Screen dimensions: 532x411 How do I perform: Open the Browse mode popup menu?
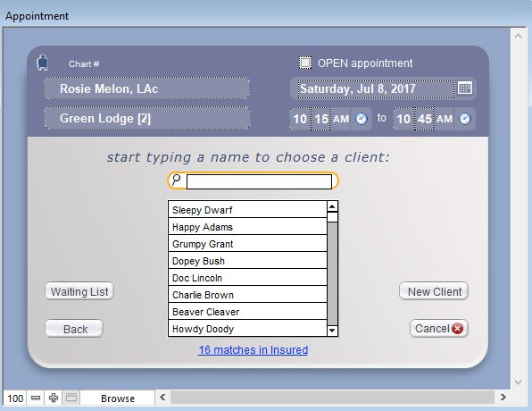tap(118, 398)
